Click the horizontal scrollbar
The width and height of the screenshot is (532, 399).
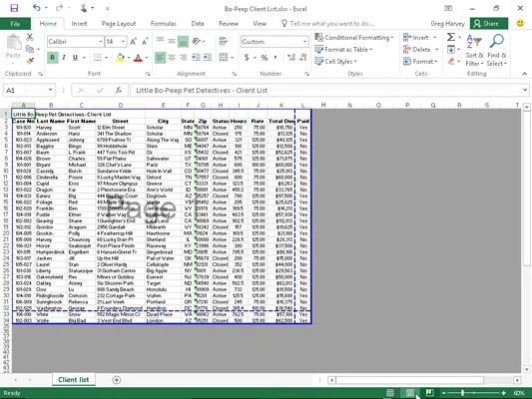(409, 380)
